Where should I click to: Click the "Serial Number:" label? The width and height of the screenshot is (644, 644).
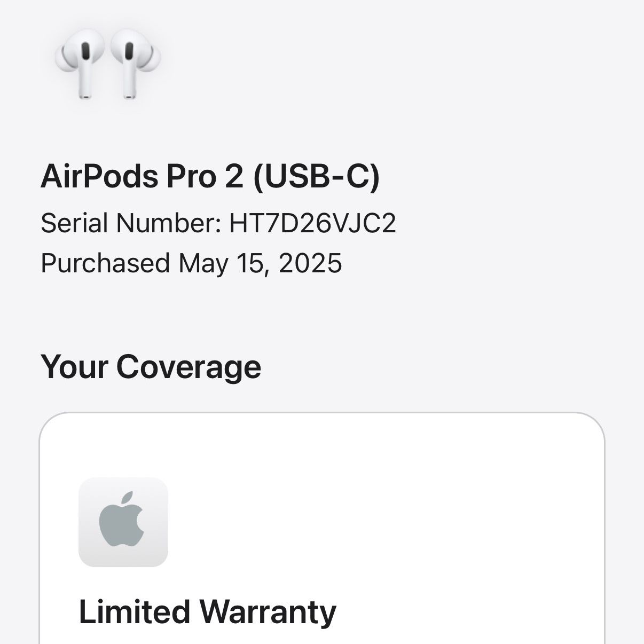point(131,223)
